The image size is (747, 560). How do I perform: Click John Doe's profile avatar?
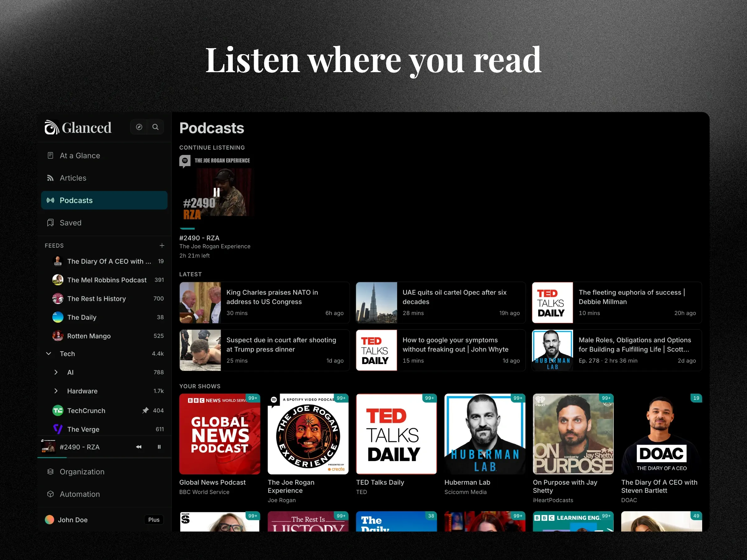49,520
